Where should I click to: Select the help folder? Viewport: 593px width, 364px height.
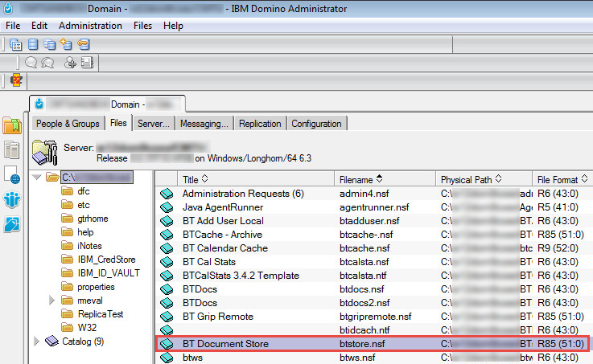(x=85, y=232)
